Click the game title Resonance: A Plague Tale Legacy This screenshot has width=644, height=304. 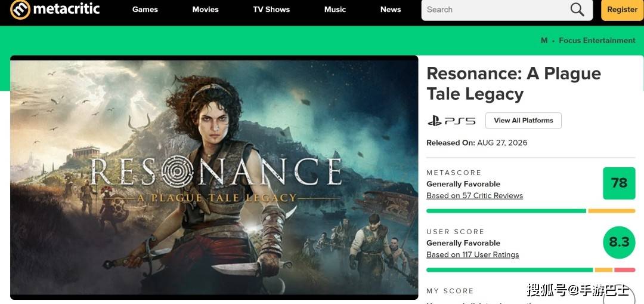coord(513,84)
